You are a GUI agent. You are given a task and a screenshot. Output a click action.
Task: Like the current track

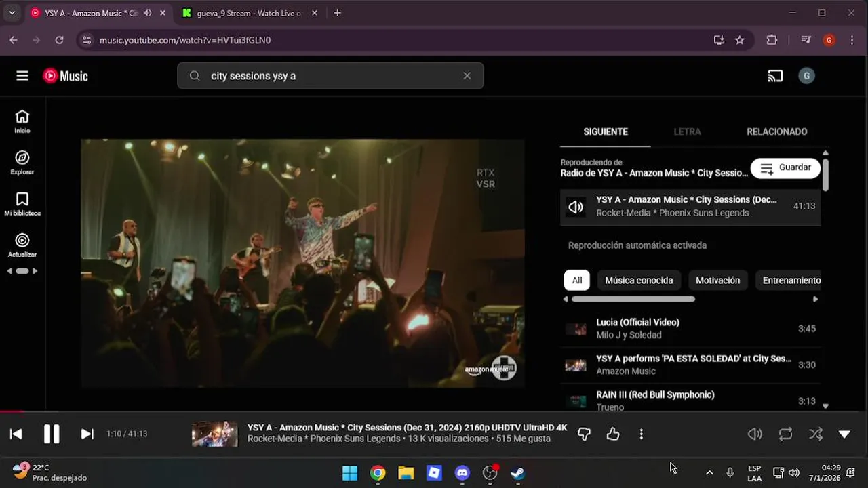(x=613, y=434)
